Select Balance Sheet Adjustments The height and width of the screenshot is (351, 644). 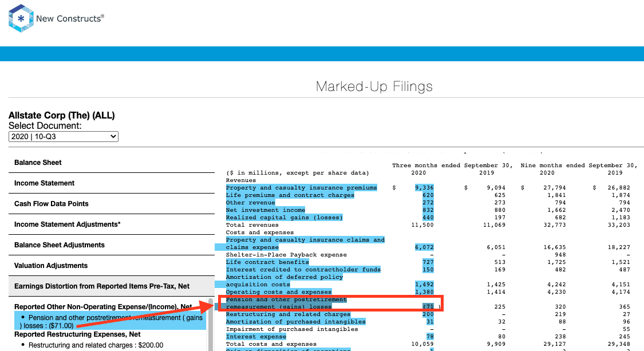coord(111,244)
